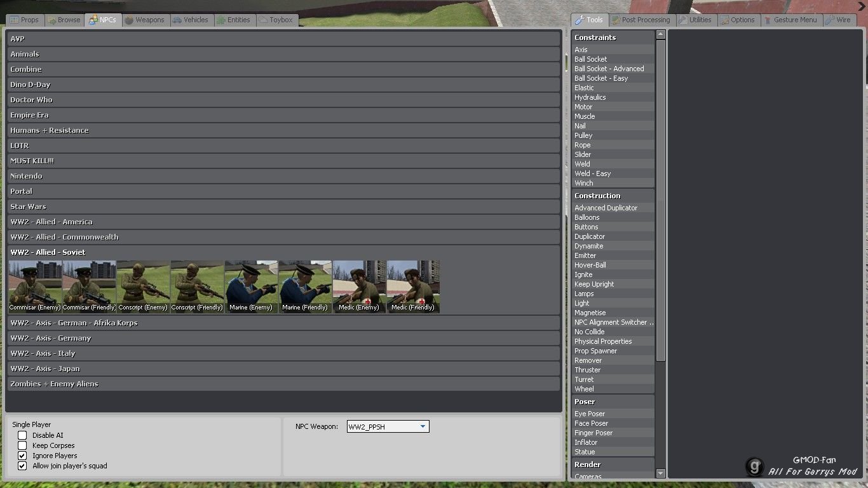Open the Entities tab
868x488 pixels.
[x=234, y=20]
